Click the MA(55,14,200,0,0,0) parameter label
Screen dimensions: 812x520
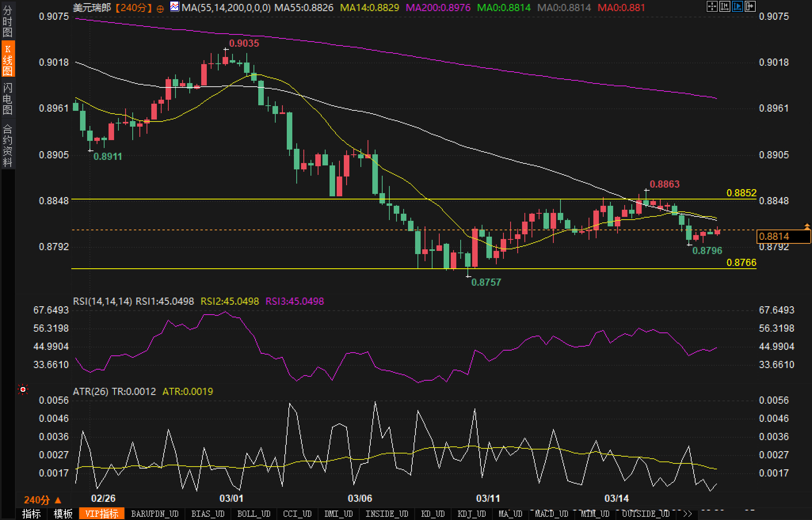tap(226, 8)
